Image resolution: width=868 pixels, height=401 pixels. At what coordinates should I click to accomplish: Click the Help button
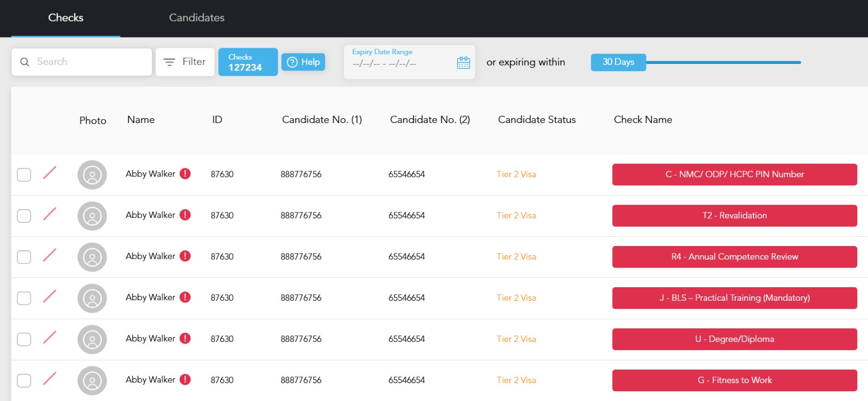[x=303, y=62]
